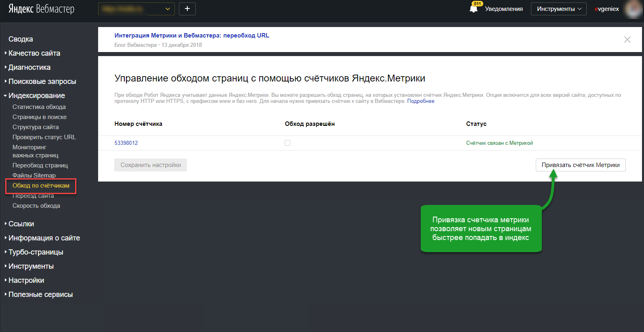Open Структура сайта page
Viewport: 644px width, 332px height.
pyautogui.click(x=36, y=127)
